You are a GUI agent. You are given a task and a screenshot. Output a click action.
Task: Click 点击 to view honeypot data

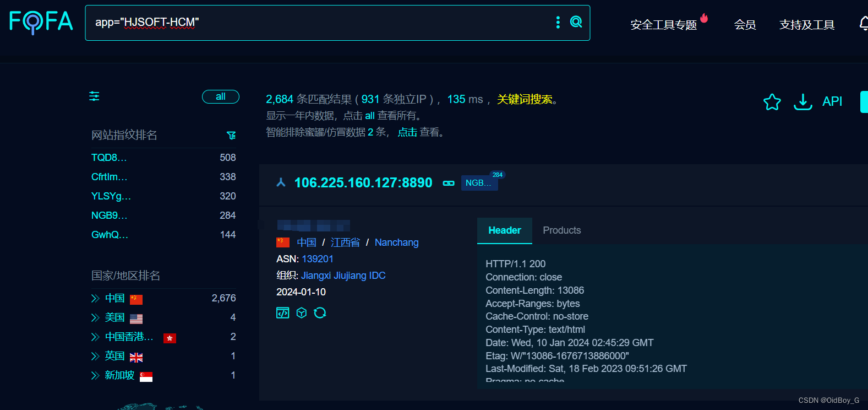click(407, 132)
